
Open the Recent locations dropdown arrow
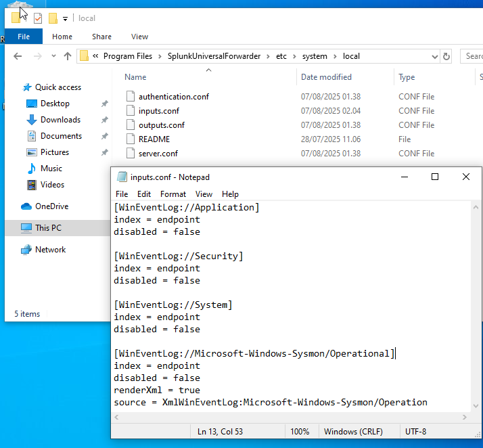(53, 56)
